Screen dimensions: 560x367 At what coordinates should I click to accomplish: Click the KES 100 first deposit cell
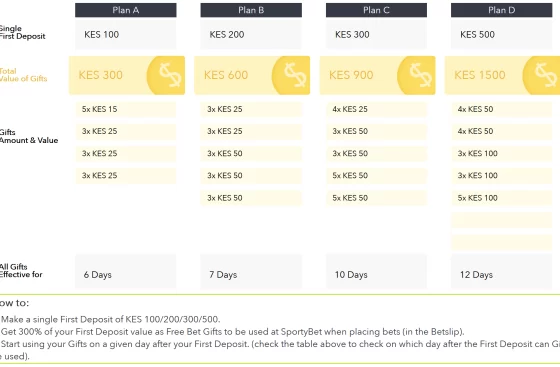tap(126, 34)
